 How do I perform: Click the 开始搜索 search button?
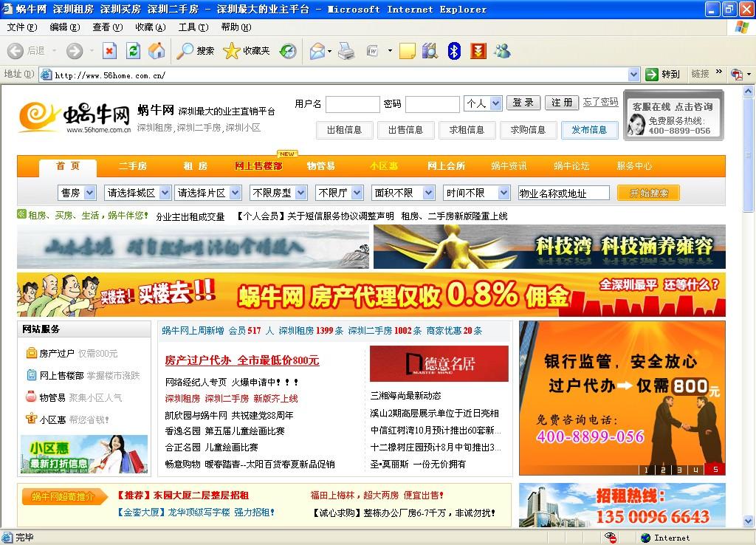[x=649, y=193]
